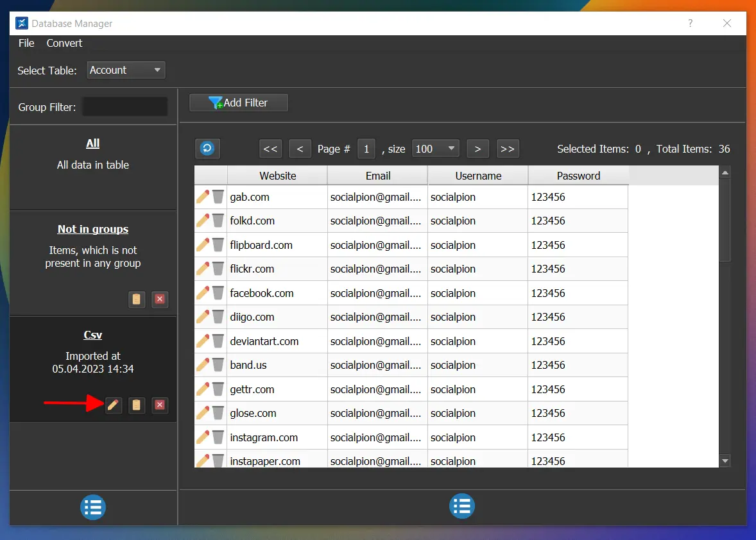Select the deviantart.com website cell
756x540 pixels.
(277, 341)
